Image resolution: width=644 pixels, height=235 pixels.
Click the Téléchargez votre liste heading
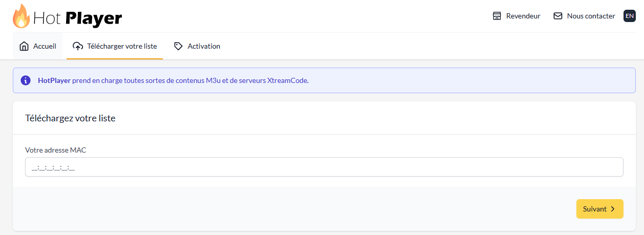click(x=70, y=118)
